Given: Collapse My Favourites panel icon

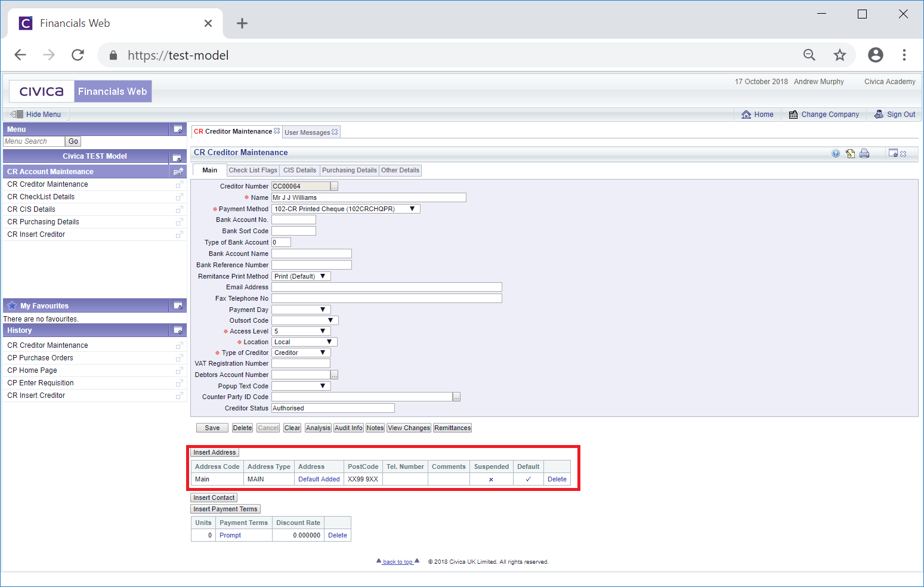Looking at the screenshot, I should click(x=178, y=305).
